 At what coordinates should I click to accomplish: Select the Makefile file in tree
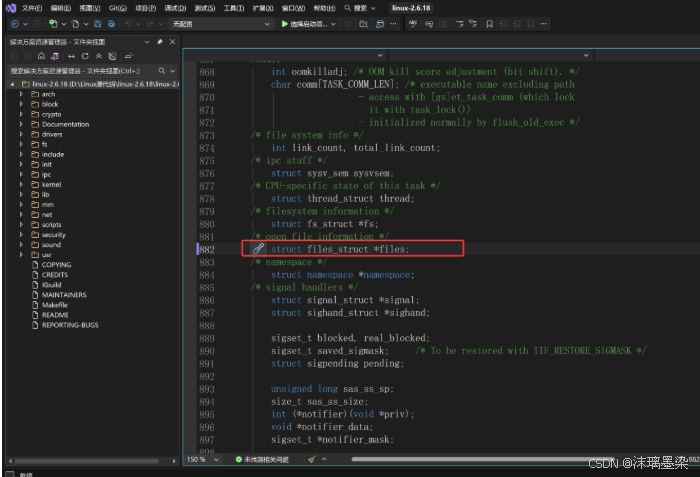tap(54, 305)
